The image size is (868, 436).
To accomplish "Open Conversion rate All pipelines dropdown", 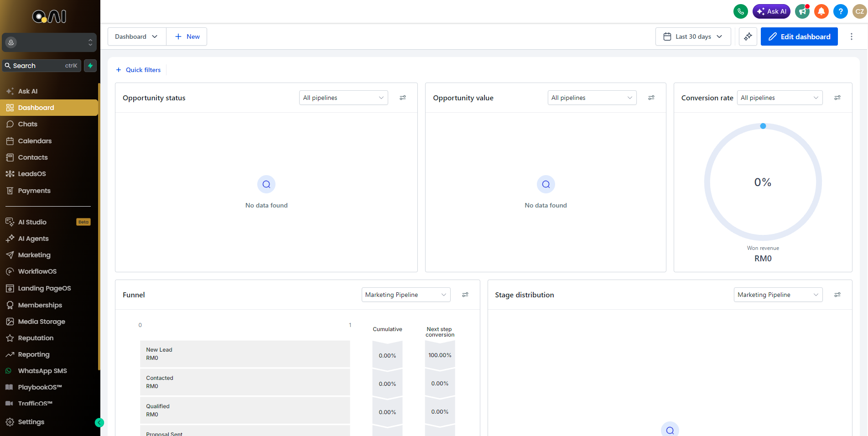I will point(780,98).
